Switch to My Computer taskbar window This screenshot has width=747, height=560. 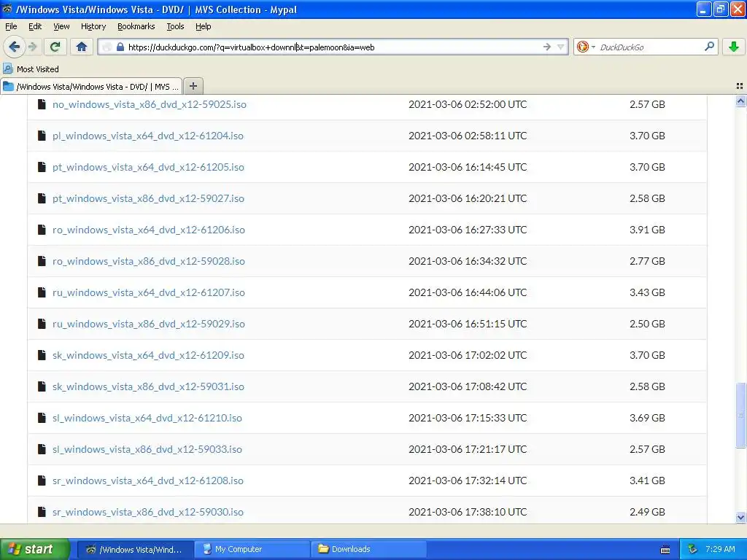(252, 550)
